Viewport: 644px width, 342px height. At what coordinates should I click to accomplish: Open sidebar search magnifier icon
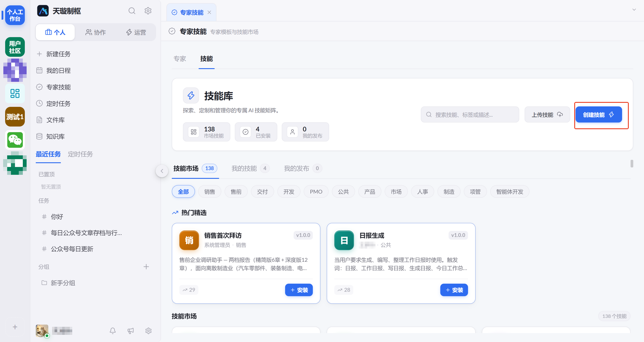tap(132, 11)
